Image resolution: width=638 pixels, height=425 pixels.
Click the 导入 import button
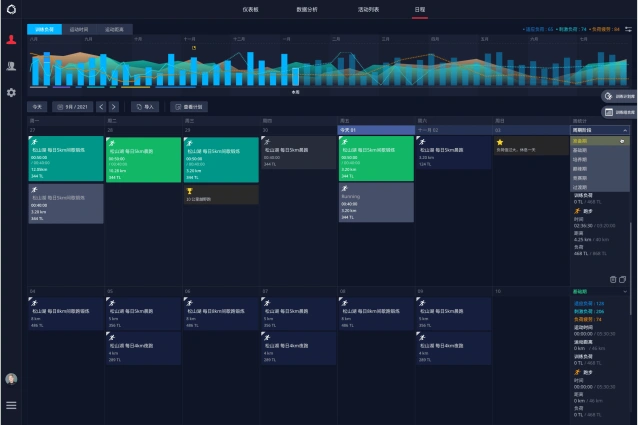[x=146, y=106]
